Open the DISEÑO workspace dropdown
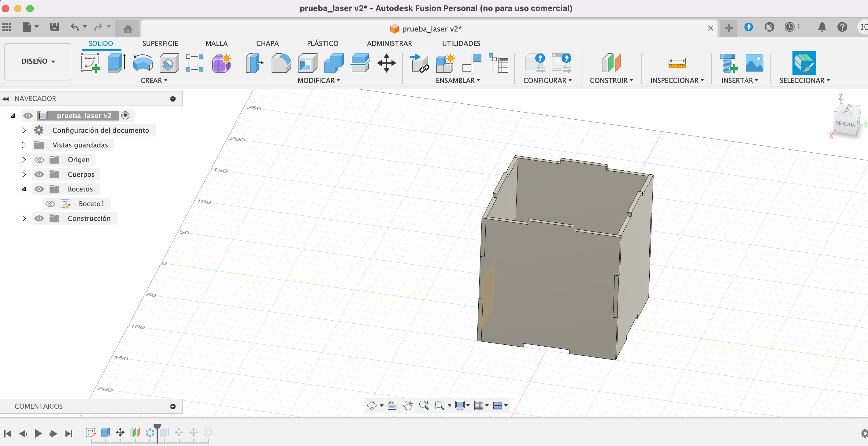Screen dimensions: 868x446 coord(37,61)
